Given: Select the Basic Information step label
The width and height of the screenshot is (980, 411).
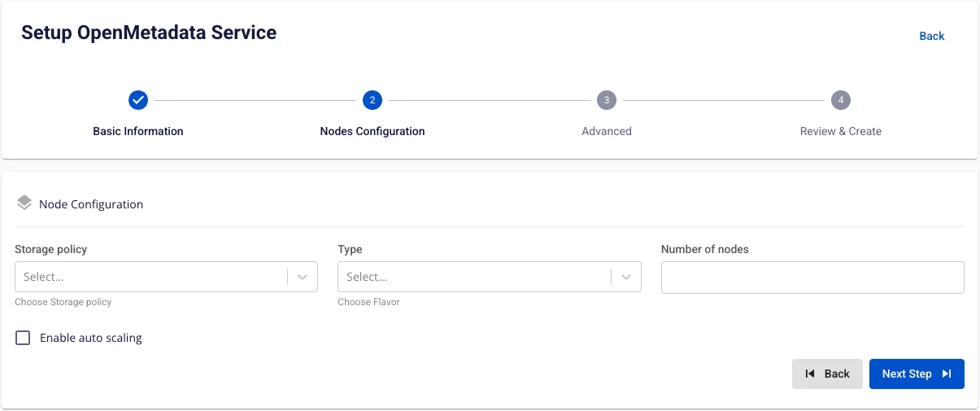Looking at the screenshot, I should (x=138, y=131).
